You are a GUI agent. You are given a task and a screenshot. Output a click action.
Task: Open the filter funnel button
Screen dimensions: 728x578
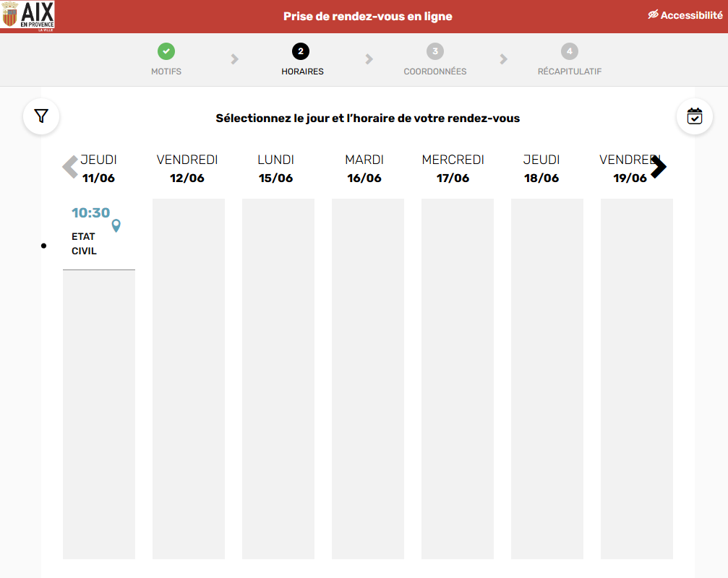coord(41,116)
